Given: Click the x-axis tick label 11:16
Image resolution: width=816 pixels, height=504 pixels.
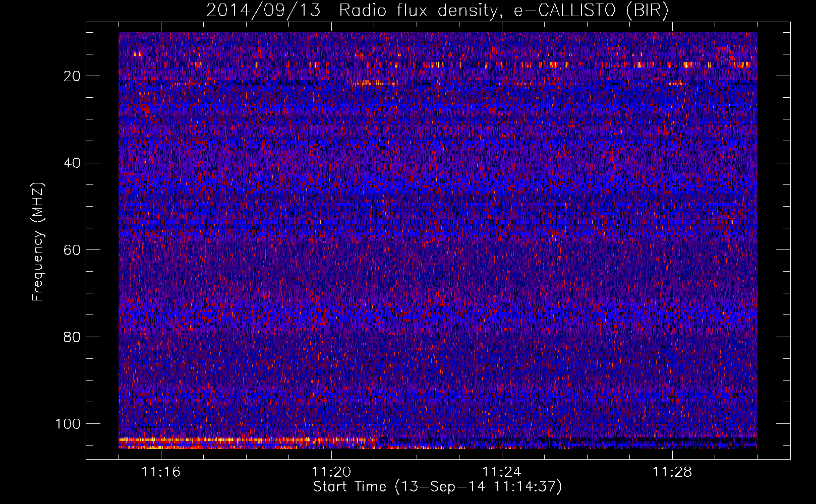Looking at the screenshot, I should pyautogui.click(x=161, y=472).
